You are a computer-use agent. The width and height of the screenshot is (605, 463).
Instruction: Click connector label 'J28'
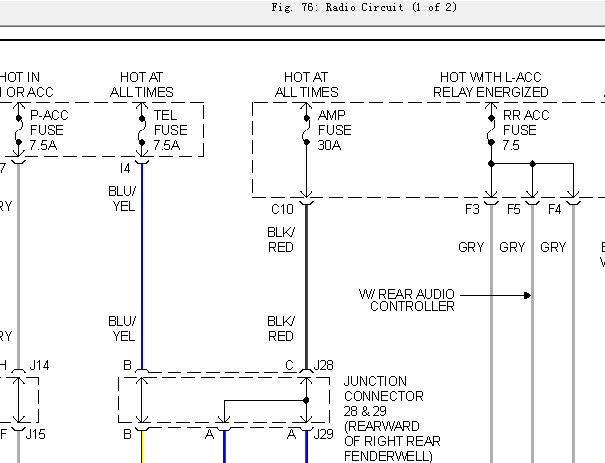323,365
